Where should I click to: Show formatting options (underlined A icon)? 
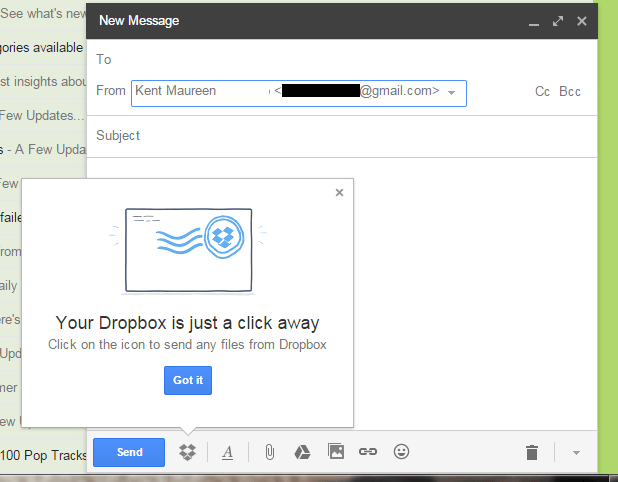pos(227,452)
